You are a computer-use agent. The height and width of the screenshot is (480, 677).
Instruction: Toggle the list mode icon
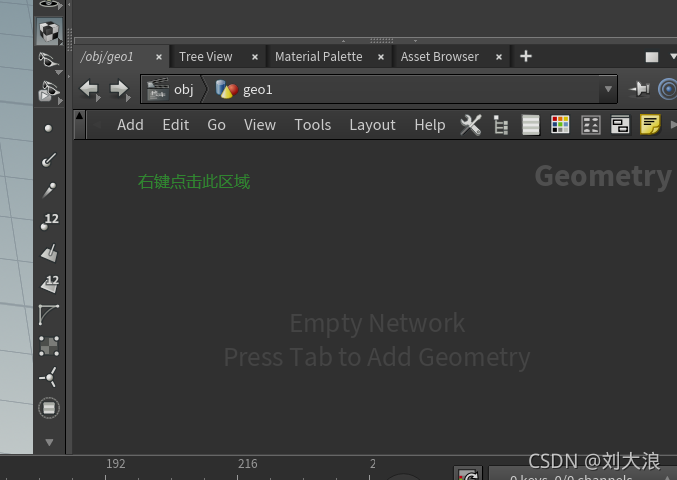tap(531, 125)
